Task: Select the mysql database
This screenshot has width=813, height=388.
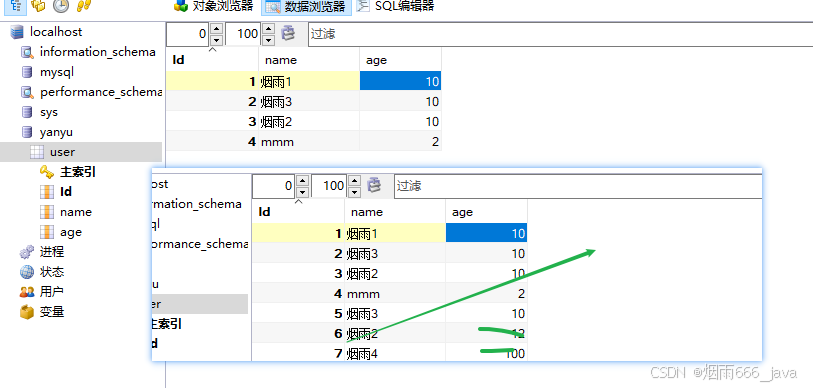Action: pyautogui.click(x=57, y=72)
